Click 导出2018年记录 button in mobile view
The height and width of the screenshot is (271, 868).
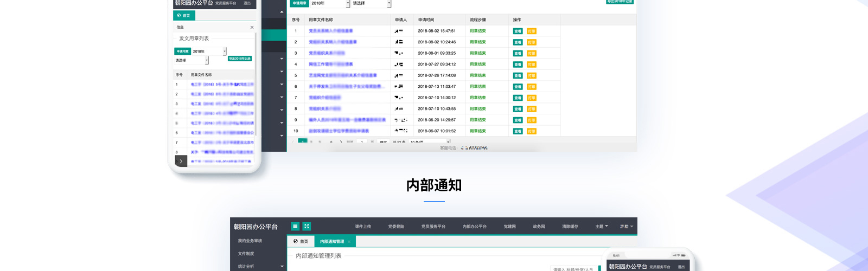240,59
